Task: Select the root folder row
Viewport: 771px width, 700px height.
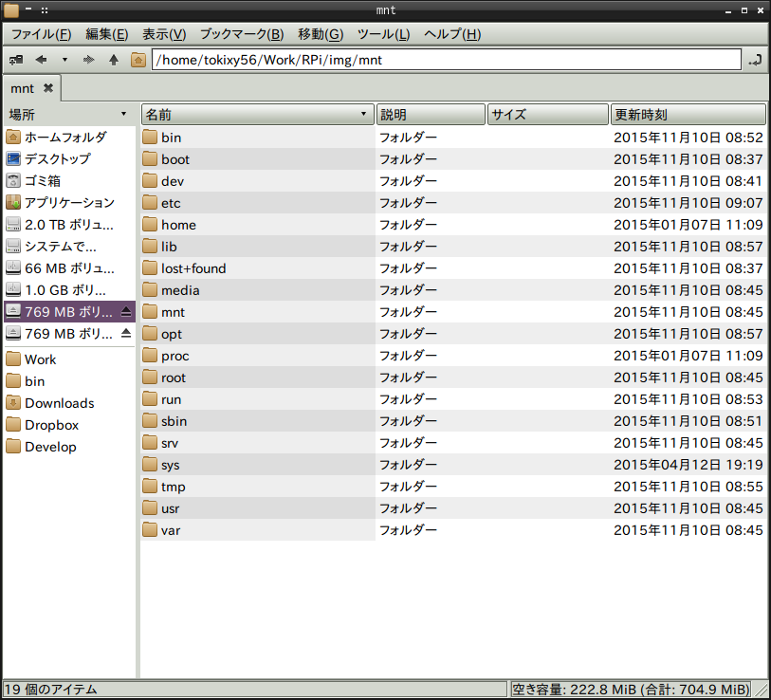Action: tap(453, 378)
